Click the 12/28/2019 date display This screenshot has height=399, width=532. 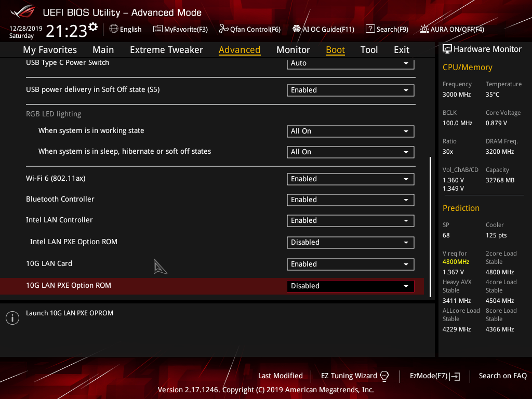26,29
